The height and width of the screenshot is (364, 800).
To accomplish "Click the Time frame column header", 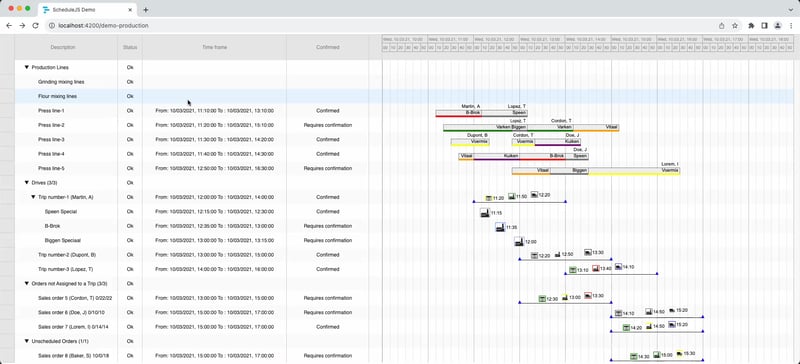I will [x=214, y=47].
